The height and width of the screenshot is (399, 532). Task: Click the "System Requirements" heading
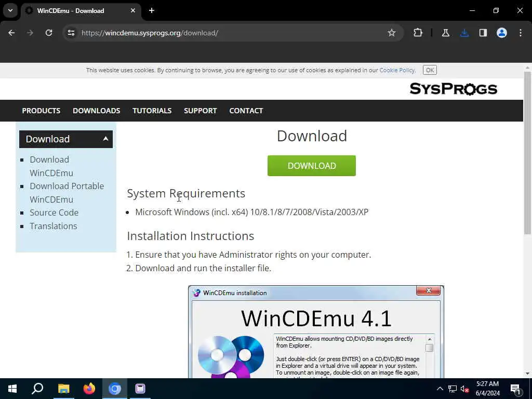tap(186, 193)
